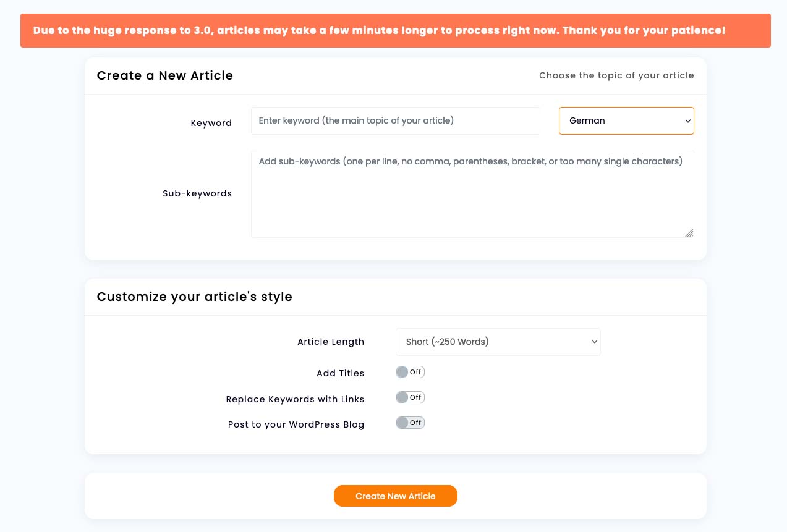Click the language selector chevron arrow

(688, 121)
